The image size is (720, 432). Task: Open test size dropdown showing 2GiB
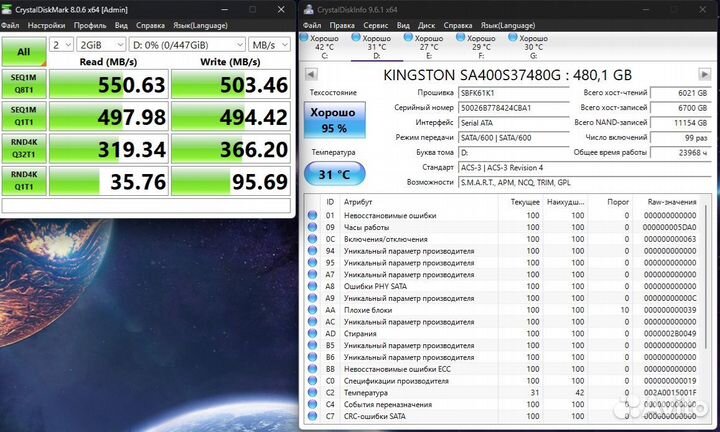coord(101,45)
